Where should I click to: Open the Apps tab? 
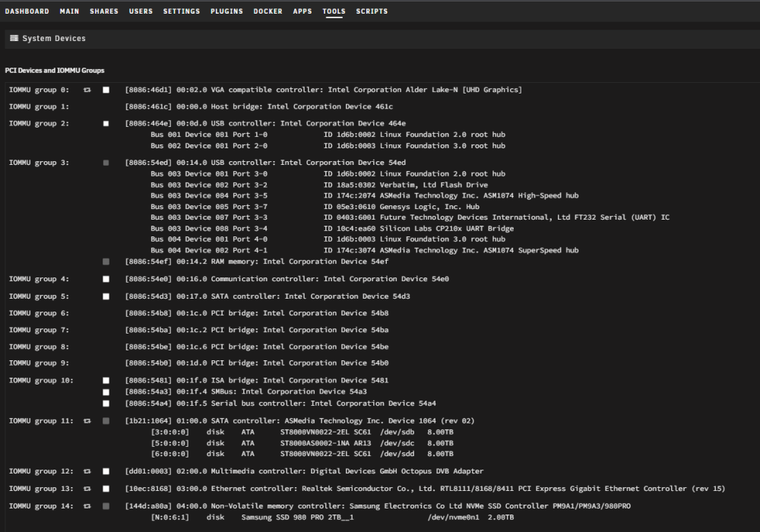click(x=302, y=11)
